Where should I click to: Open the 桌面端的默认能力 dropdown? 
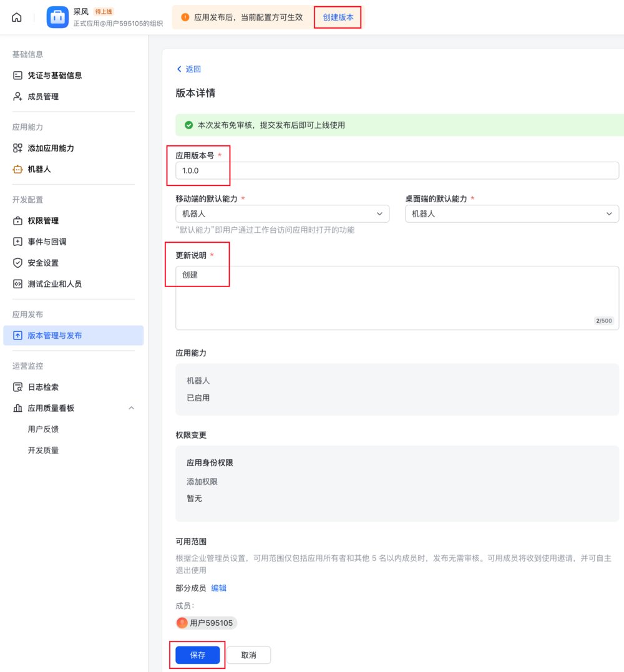512,213
